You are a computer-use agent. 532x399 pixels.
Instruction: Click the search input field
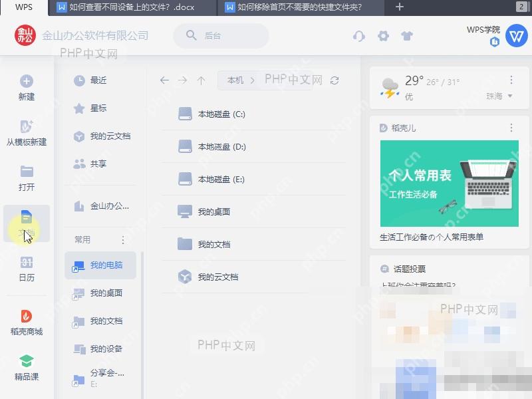point(221,35)
